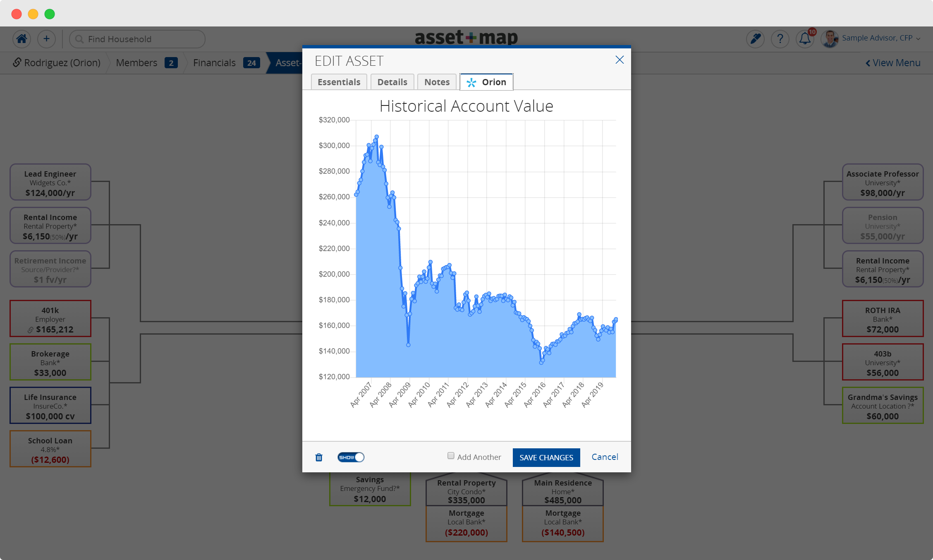
Task: Click the home icon at top left
Action: (22, 38)
